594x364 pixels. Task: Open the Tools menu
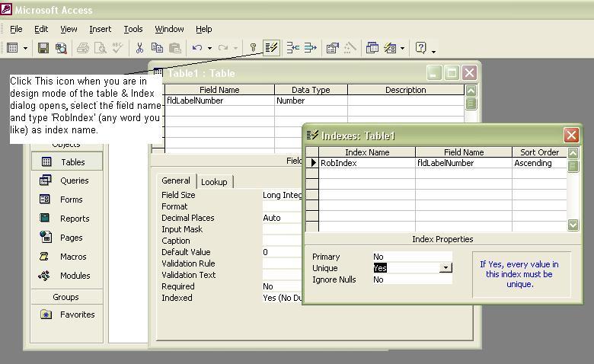133,29
